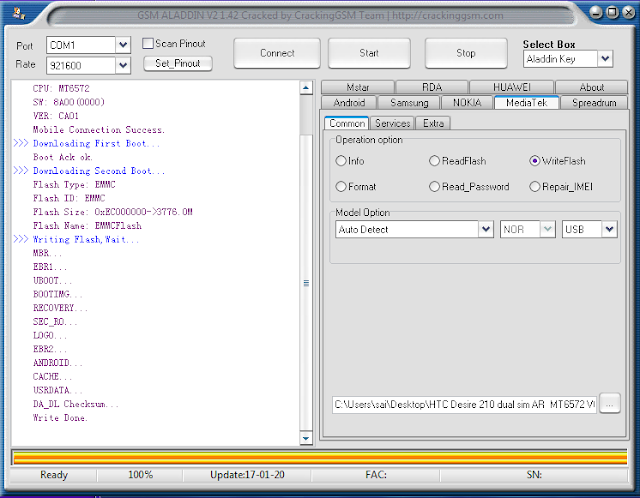This screenshot has height=498, width=640.
Task: Select the WriteFlash operation option
Action: (535, 161)
